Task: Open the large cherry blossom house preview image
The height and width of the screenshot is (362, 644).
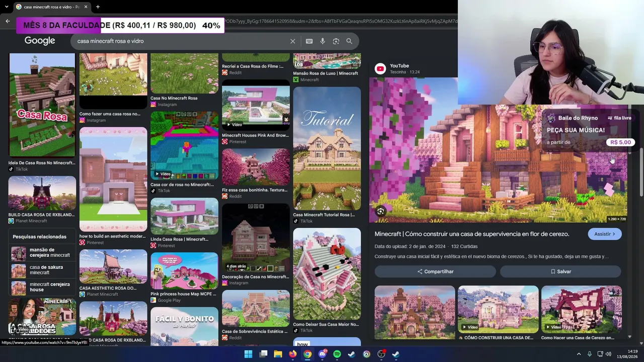Action: (x=498, y=150)
